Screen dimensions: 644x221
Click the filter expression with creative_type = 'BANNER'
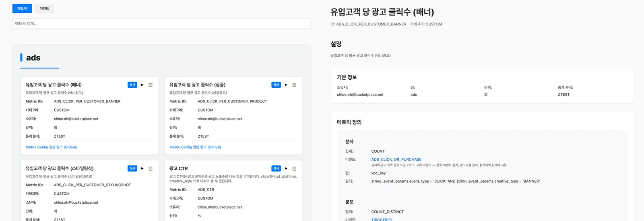[456, 182]
